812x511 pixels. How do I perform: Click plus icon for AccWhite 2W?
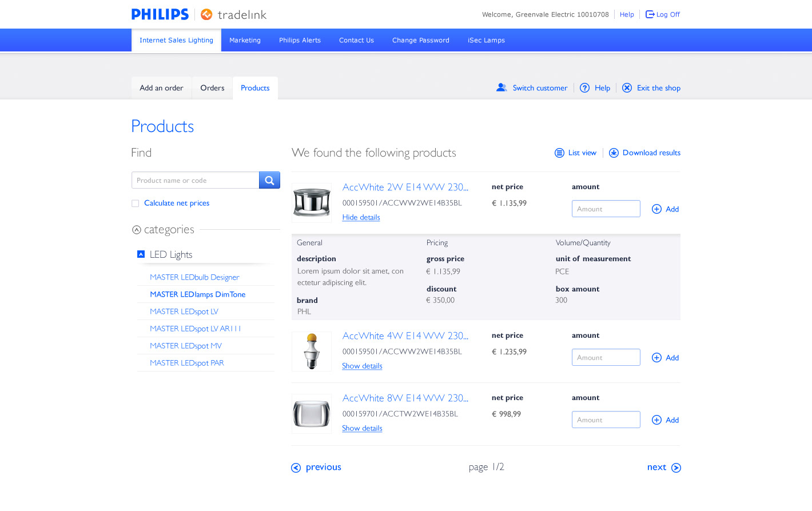tap(656, 209)
